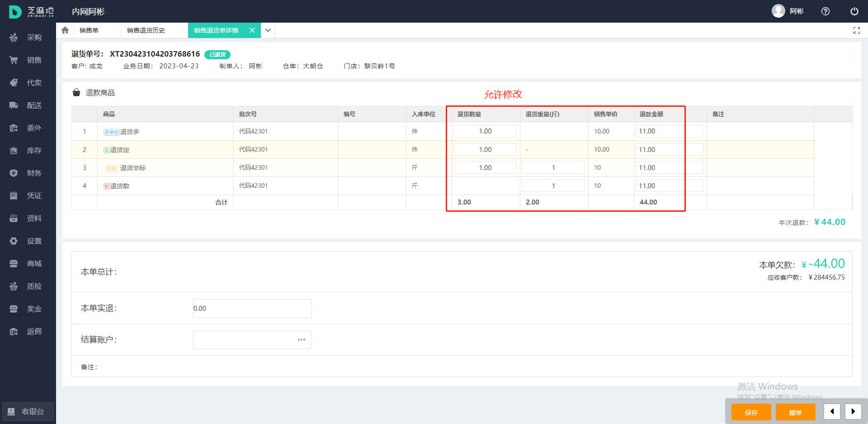Image resolution: width=868 pixels, height=424 pixels.
Task: Close the 销售退货单详情 tab
Action: [x=252, y=30]
